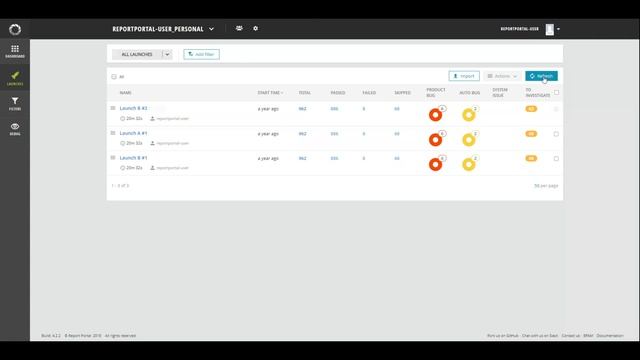
Task: Click the Auto Bug column header
Action: tap(469, 93)
